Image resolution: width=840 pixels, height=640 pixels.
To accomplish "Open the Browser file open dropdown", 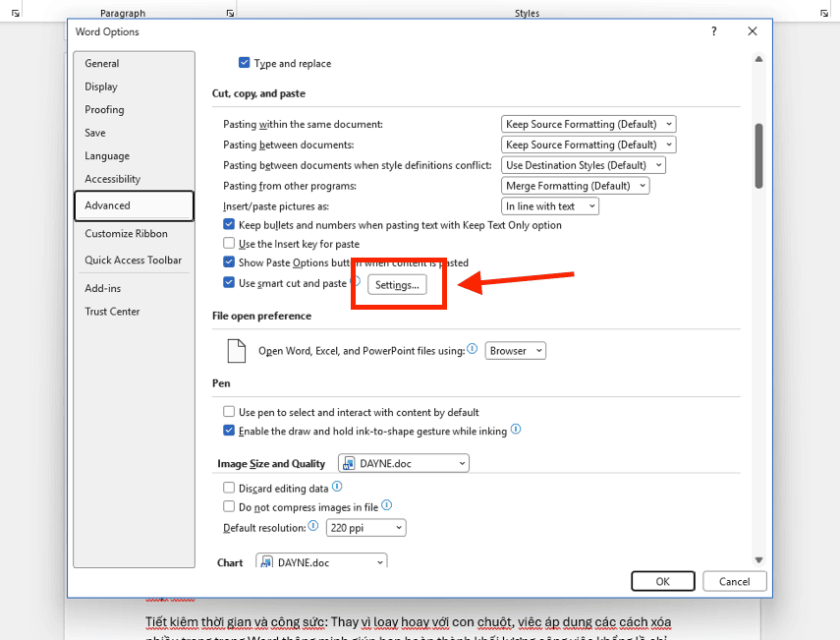I will click(516, 351).
